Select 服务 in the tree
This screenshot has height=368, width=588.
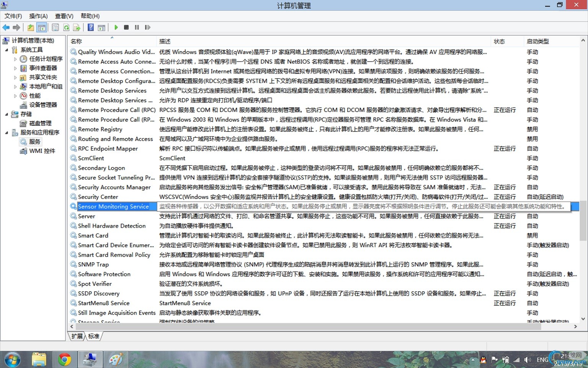pyautogui.click(x=34, y=142)
